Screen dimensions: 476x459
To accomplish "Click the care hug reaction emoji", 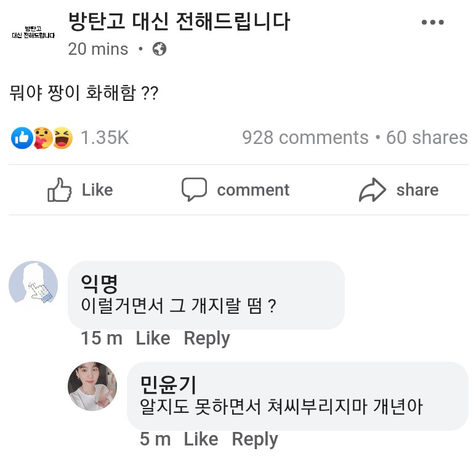I will coord(42,138).
